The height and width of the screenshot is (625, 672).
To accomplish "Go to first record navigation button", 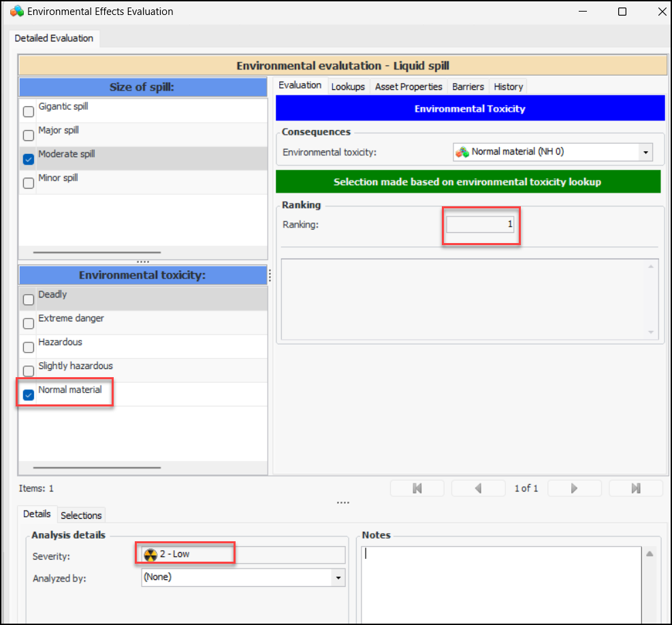I will click(x=417, y=488).
